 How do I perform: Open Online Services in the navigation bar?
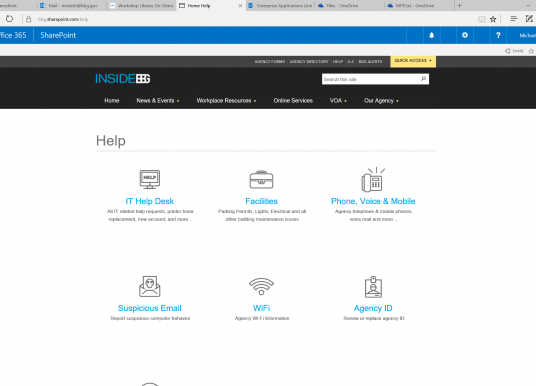(x=293, y=101)
